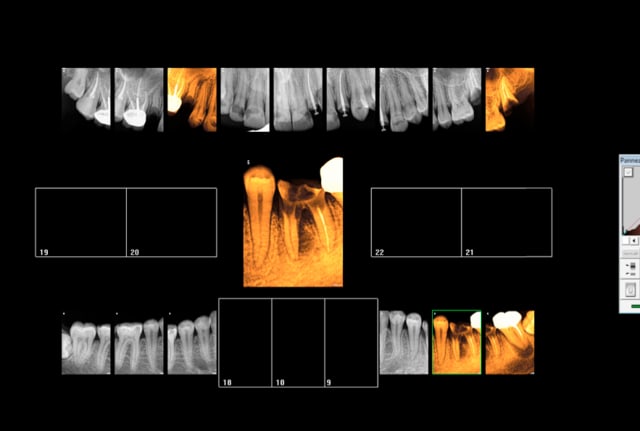Select the green-outlined orange X-ray thumbnail
The height and width of the screenshot is (431, 640).
click(457, 342)
